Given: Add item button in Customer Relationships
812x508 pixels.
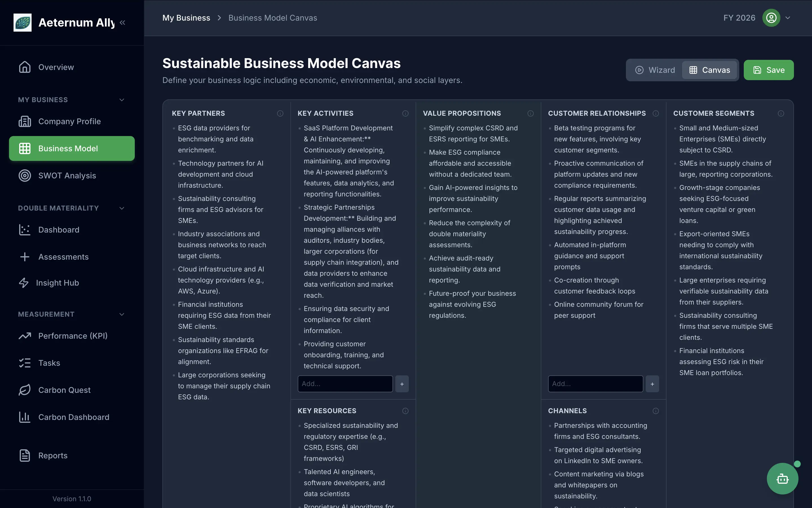Looking at the screenshot, I should pos(652,384).
